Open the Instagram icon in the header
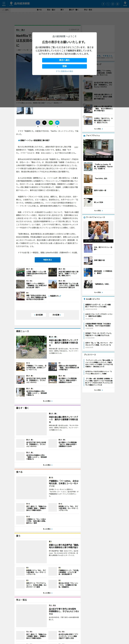Screen dimensions: 129x644 pyautogui.click(x=113, y=4)
